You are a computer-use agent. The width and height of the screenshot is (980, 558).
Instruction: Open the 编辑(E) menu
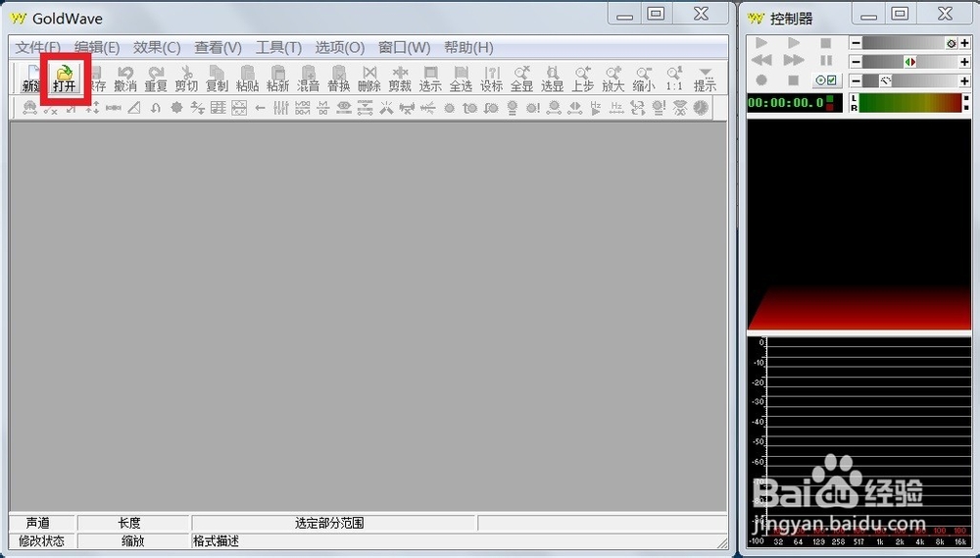pos(97,47)
